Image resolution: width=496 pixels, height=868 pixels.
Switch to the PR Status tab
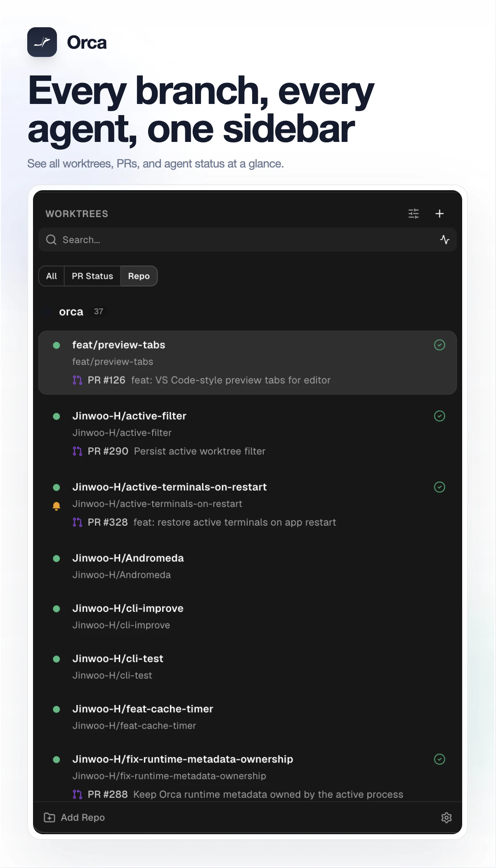(x=92, y=276)
